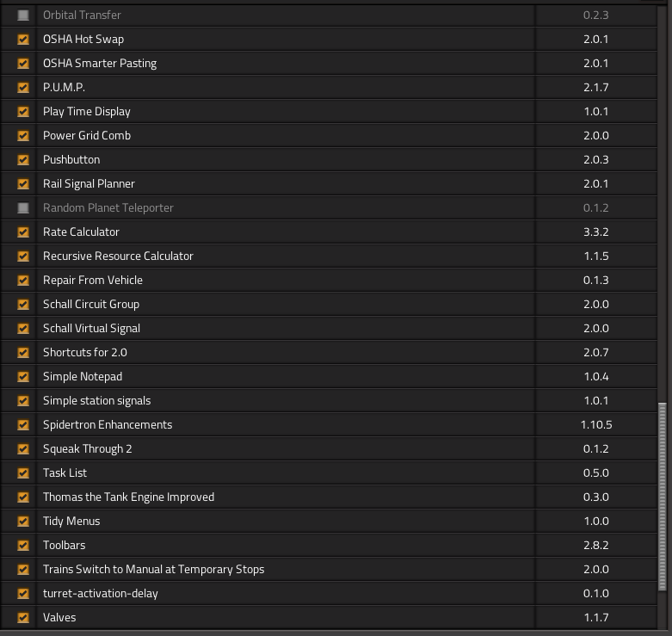The height and width of the screenshot is (636, 672).
Task: Disable the OSHA Hot Swap mod checkbox
Action: [x=23, y=39]
